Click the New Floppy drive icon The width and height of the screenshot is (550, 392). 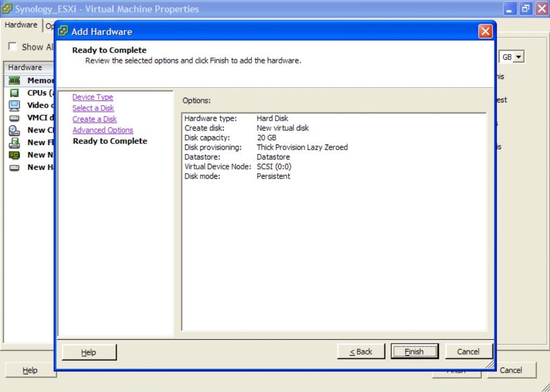(15, 142)
